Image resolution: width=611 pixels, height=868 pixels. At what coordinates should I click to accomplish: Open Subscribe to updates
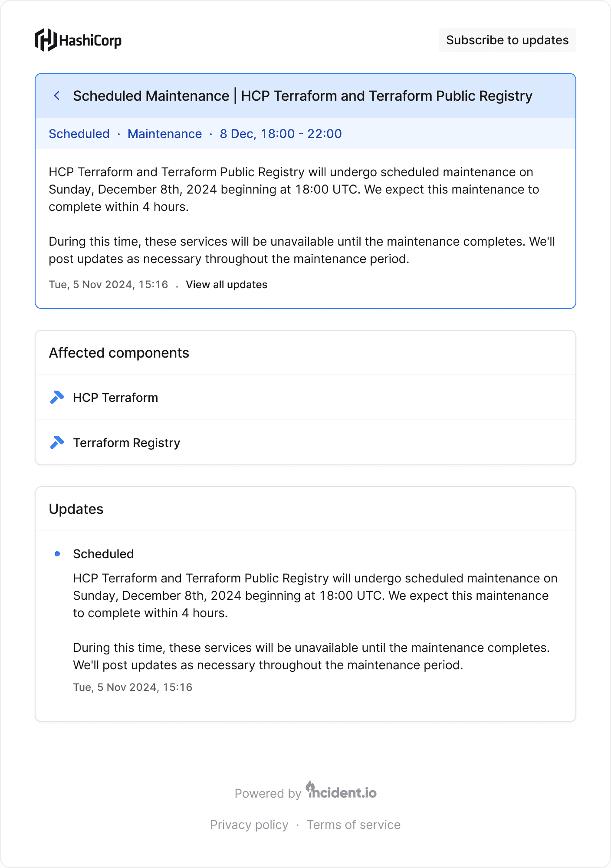[x=508, y=40]
